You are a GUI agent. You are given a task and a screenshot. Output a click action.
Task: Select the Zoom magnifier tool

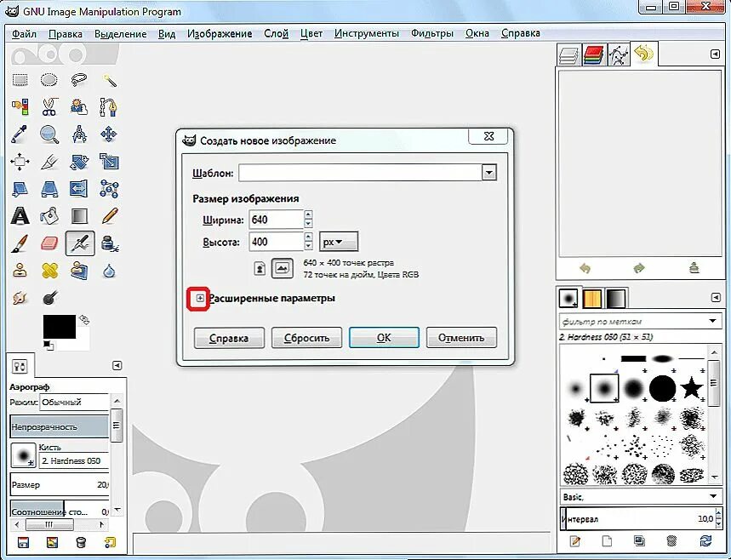(49, 134)
